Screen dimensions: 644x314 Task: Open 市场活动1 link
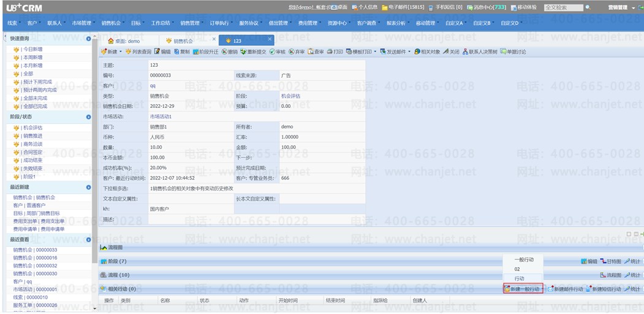point(161,117)
